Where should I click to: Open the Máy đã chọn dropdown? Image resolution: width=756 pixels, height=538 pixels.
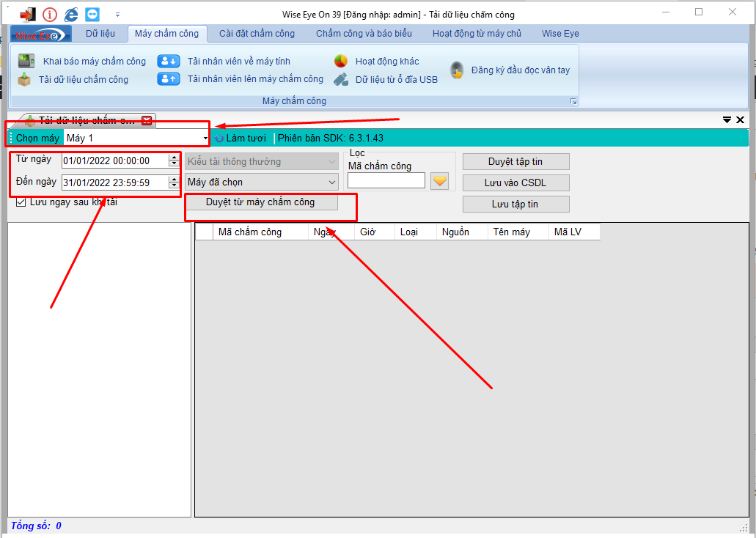[262, 183]
